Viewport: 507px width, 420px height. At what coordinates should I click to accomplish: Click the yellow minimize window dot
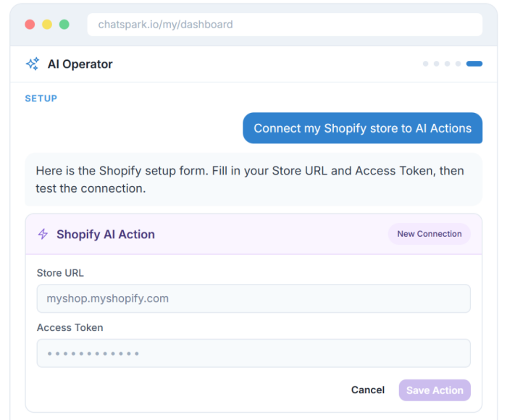click(x=47, y=25)
